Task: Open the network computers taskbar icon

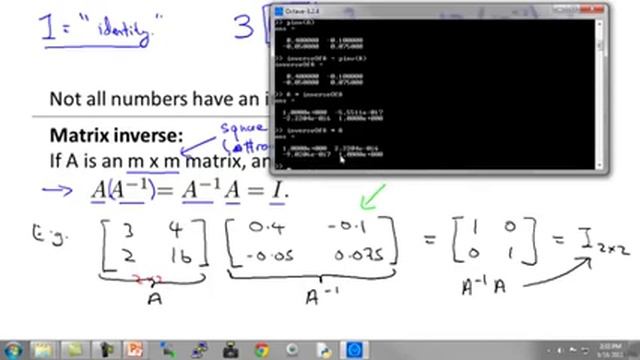Action: [x=199, y=351]
